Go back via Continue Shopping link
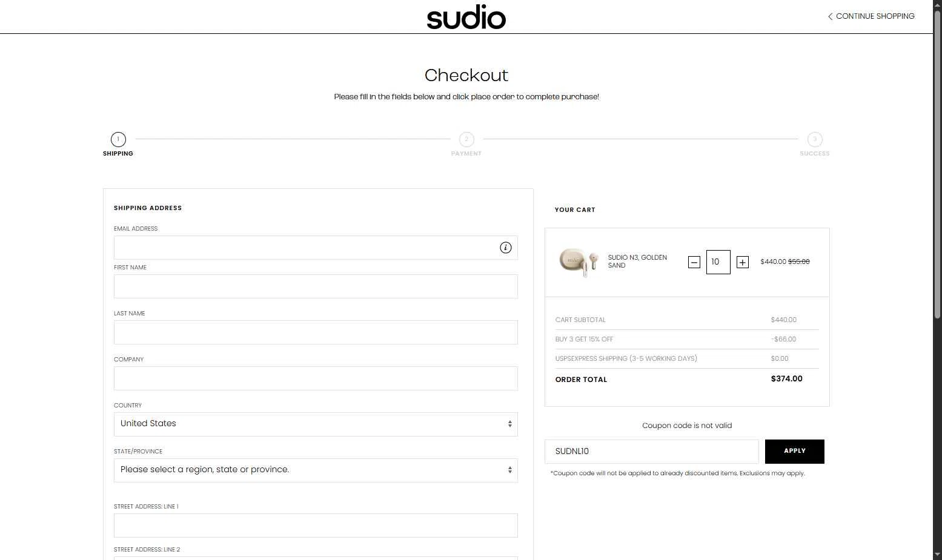The image size is (942, 560). 871,16
